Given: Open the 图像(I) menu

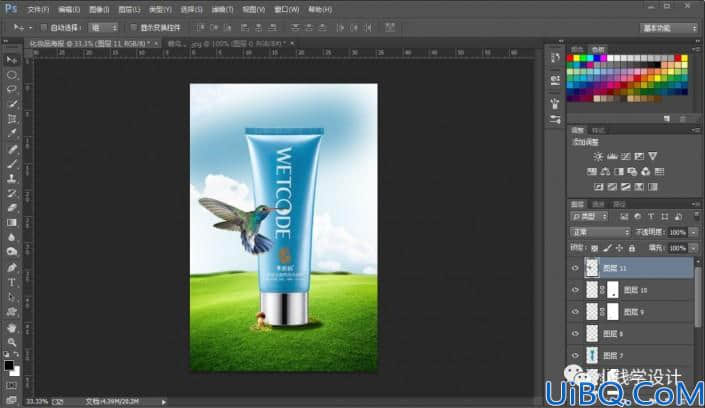Looking at the screenshot, I should [x=99, y=9].
